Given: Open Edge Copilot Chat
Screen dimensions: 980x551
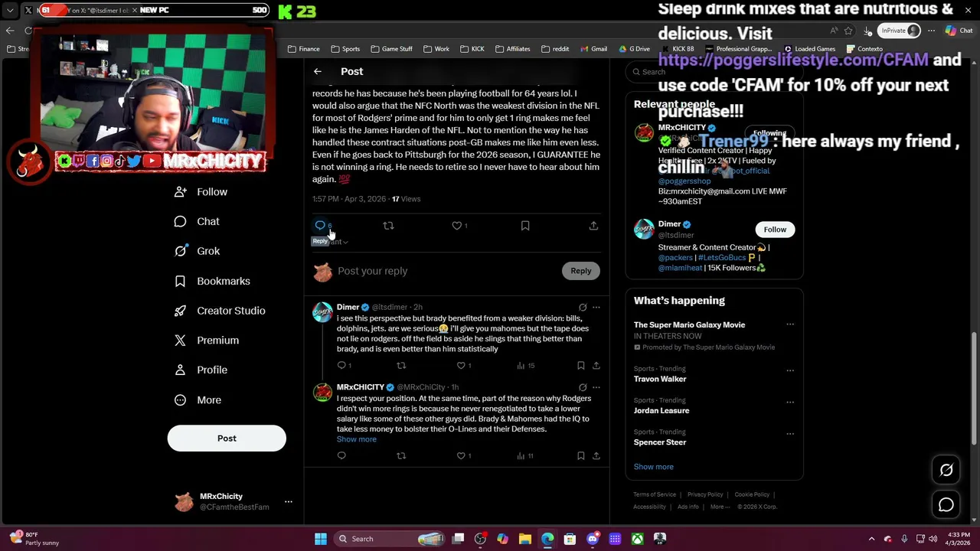Looking at the screenshot, I should coord(958,31).
